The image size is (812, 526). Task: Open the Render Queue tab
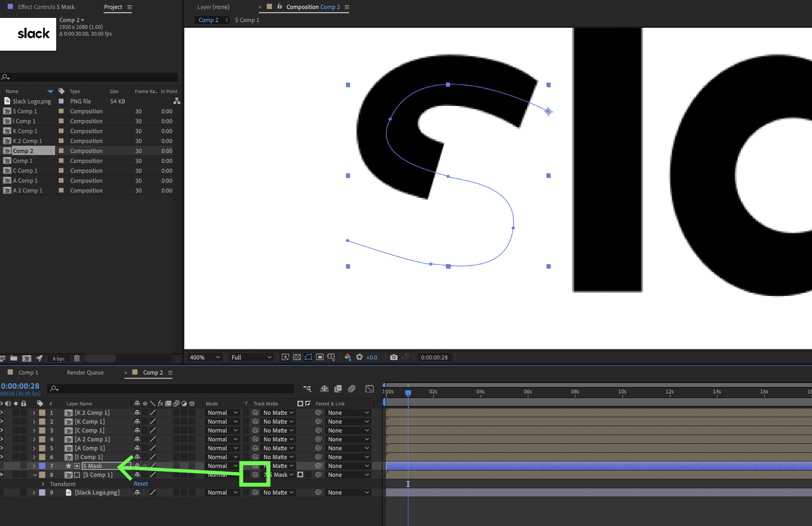pos(85,373)
